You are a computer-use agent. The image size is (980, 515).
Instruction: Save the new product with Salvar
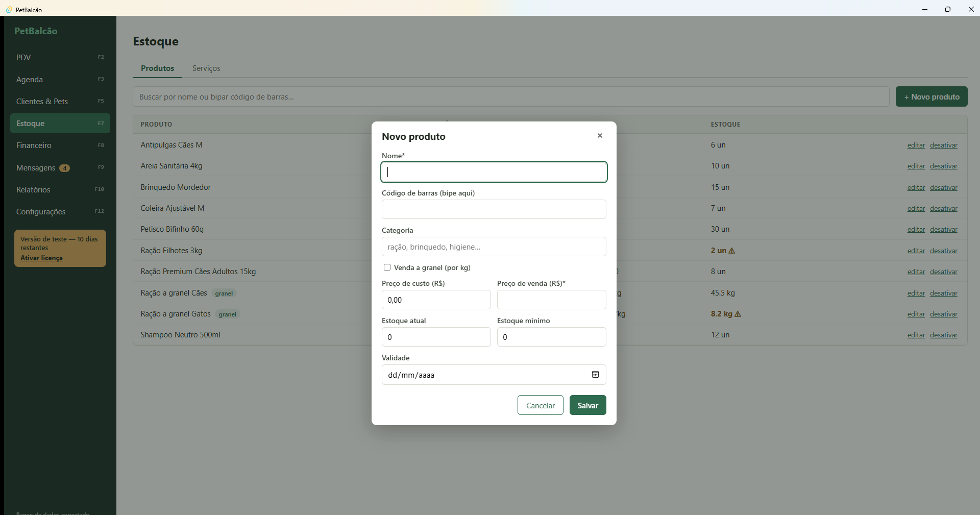[x=588, y=405]
